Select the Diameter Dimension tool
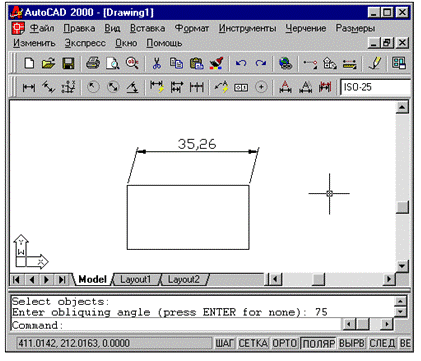The image size is (421, 361). [x=113, y=87]
